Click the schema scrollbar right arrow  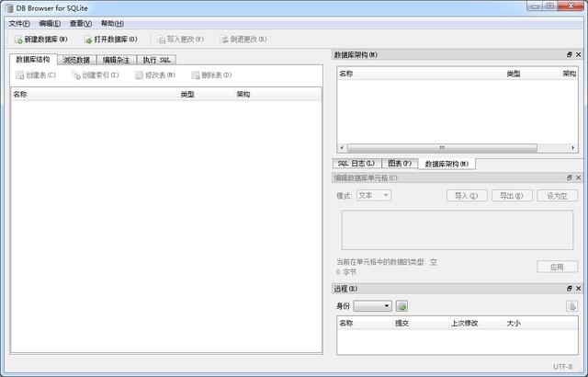click(573, 148)
